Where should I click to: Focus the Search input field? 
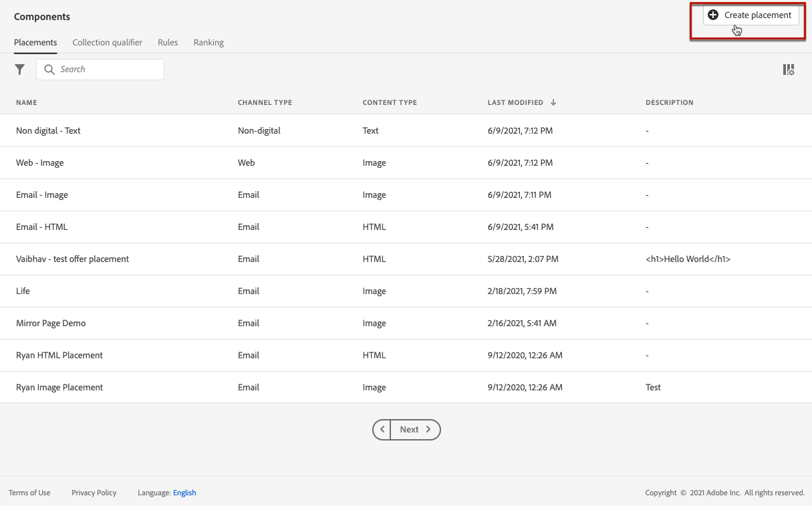click(100, 70)
